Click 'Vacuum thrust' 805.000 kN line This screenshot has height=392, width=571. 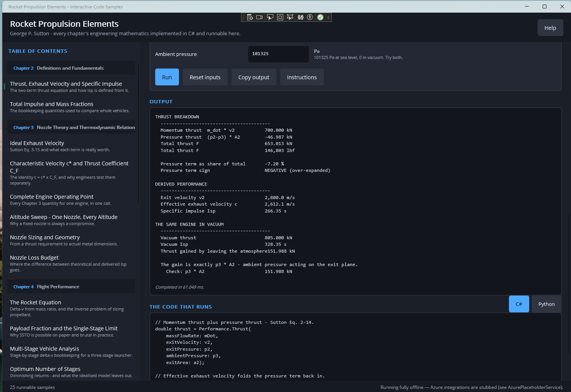pos(226,238)
